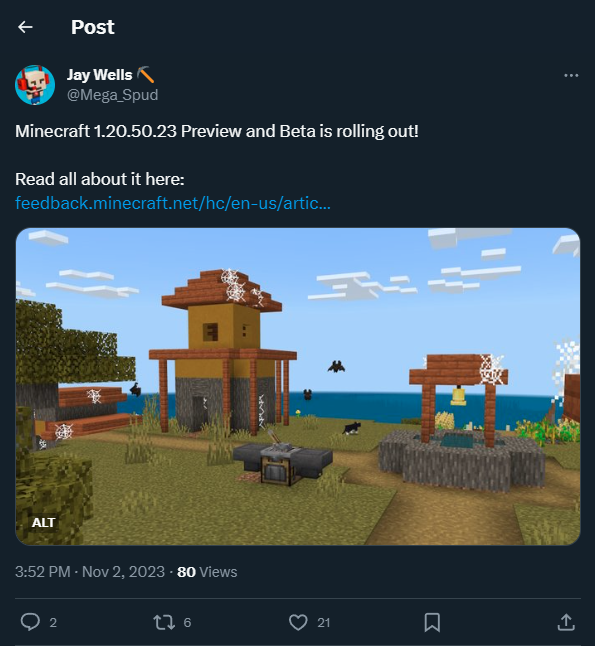Viewport: 595px width, 646px height.
Task: Click the reply count 2
Action: 53,623
